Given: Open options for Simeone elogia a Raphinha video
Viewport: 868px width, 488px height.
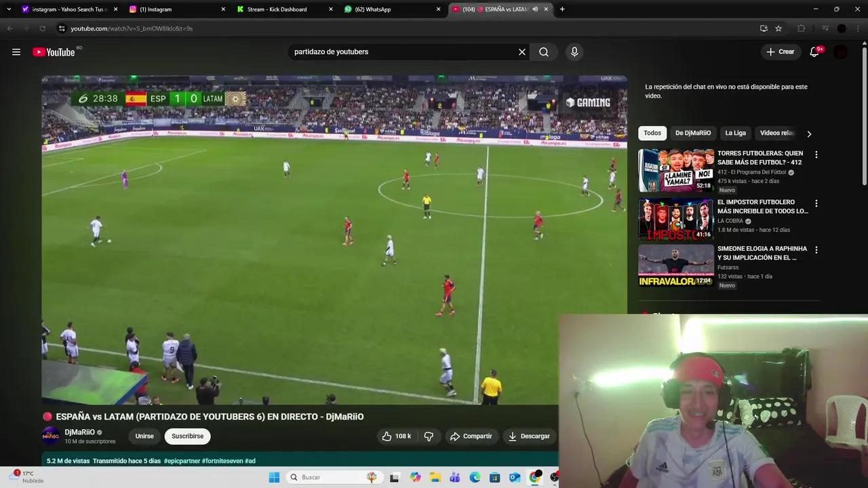Looking at the screenshot, I should pyautogui.click(x=816, y=250).
